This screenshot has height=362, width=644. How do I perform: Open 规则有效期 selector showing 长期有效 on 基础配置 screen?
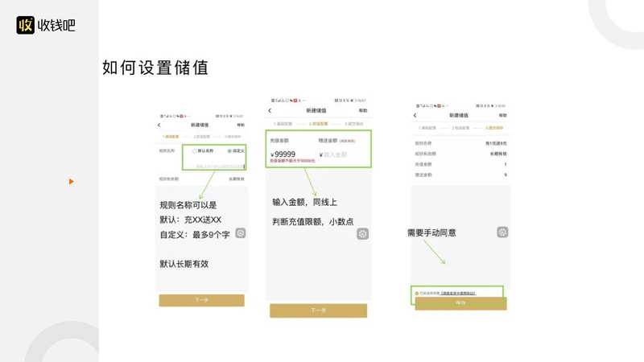pyautogui.click(x=202, y=179)
